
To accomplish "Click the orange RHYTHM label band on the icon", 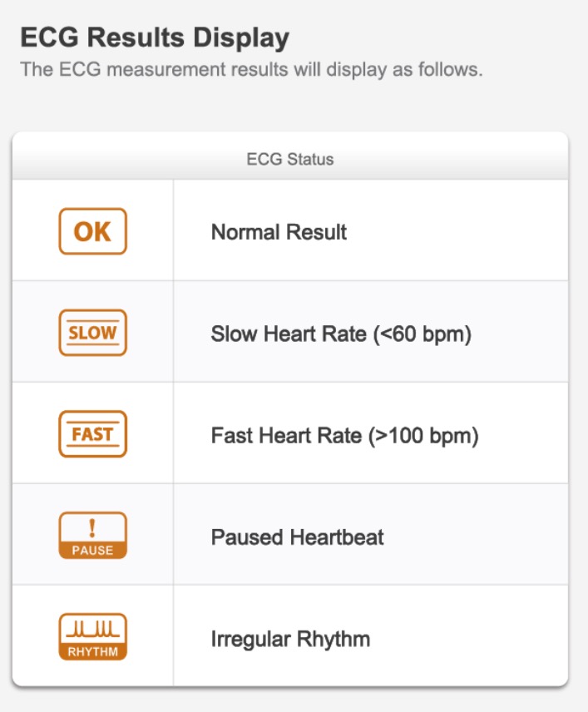I will [x=92, y=651].
